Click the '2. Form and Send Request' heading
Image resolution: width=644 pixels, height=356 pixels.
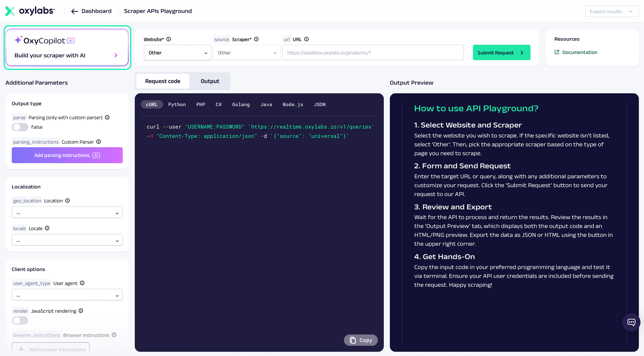(462, 166)
